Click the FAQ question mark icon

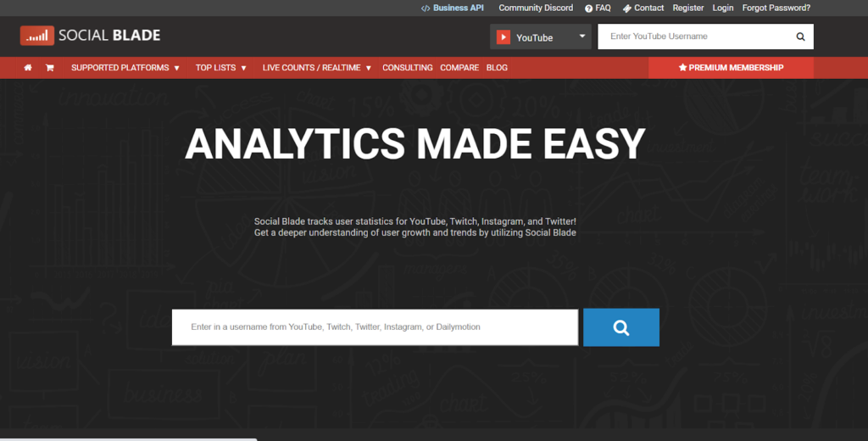tap(588, 8)
